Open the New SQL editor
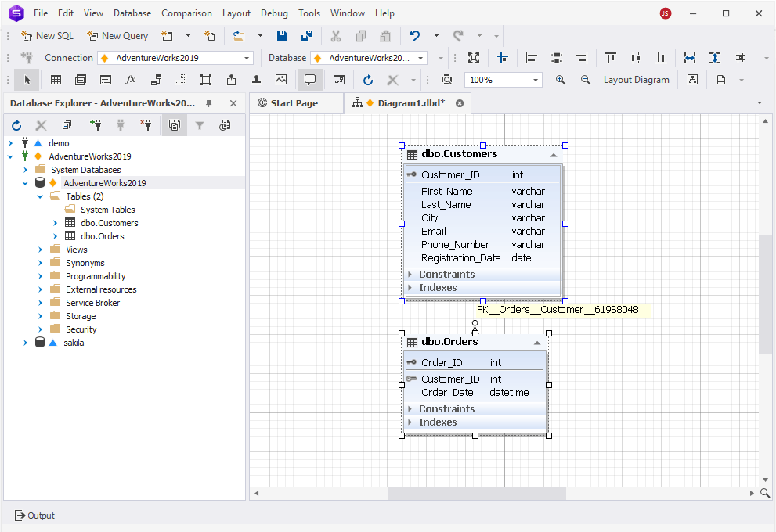The height and width of the screenshot is (532, 776). (x=46, y=35)
